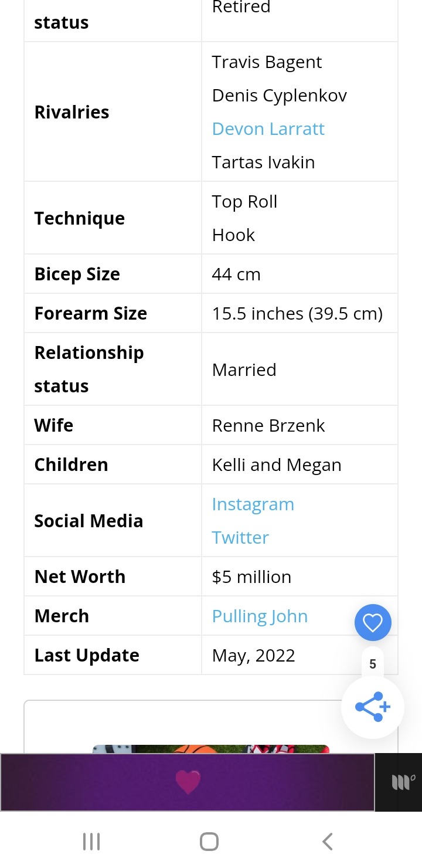Tap the image thumbnail below the table

pyautogui.click(x=211, y=749)
